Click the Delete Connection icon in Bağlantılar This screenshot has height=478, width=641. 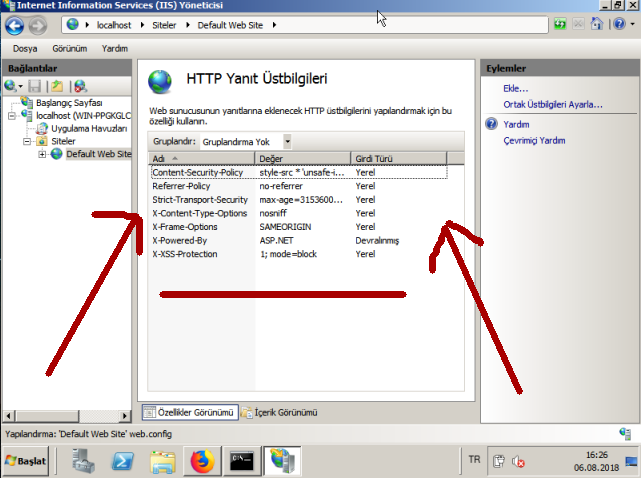pos(81,86)
